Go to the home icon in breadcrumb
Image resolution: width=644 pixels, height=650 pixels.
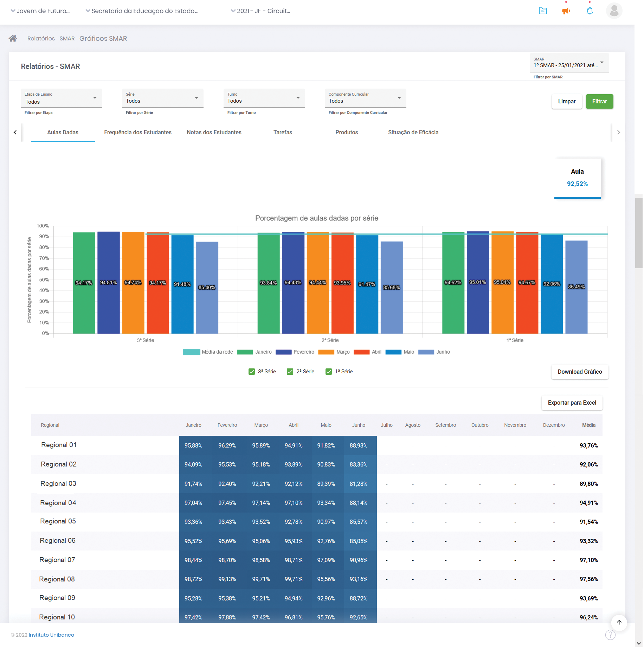tap(13, 38)
